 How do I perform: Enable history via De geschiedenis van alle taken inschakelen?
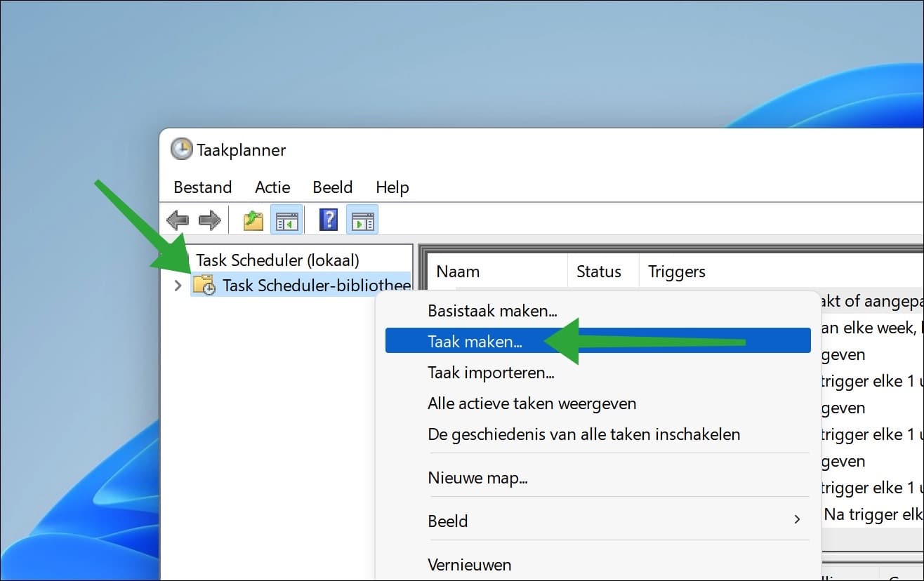pos(583,434)
